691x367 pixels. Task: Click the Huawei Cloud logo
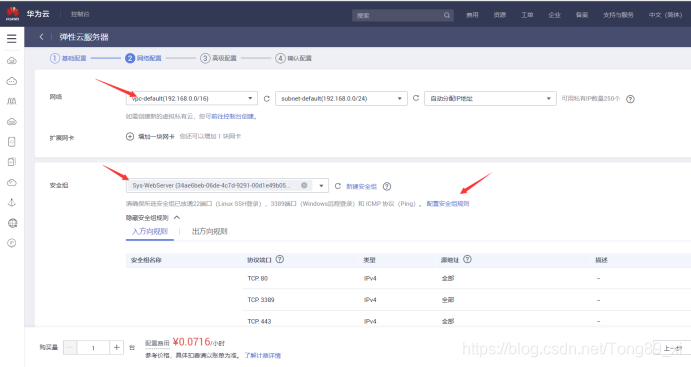[x=13, y=14]
